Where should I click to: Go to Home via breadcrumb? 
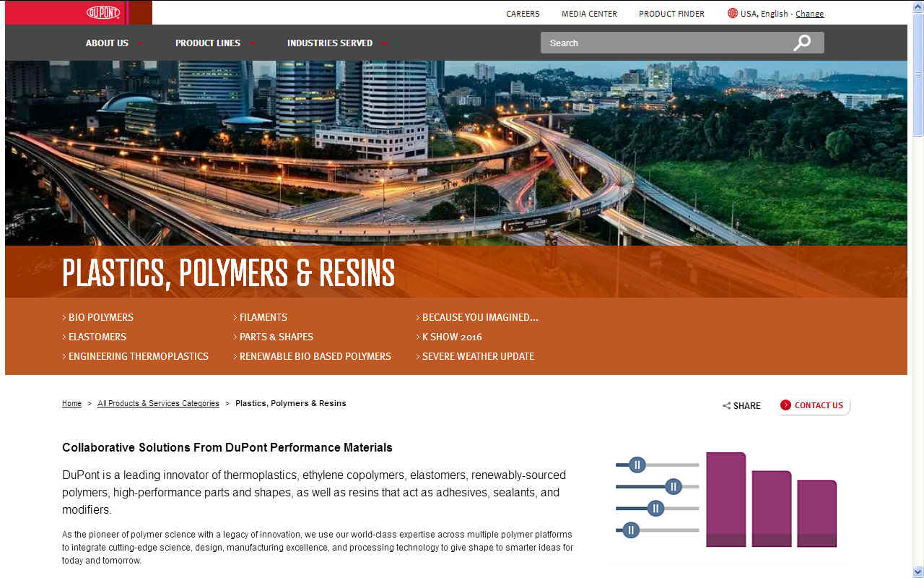point(71,403)
